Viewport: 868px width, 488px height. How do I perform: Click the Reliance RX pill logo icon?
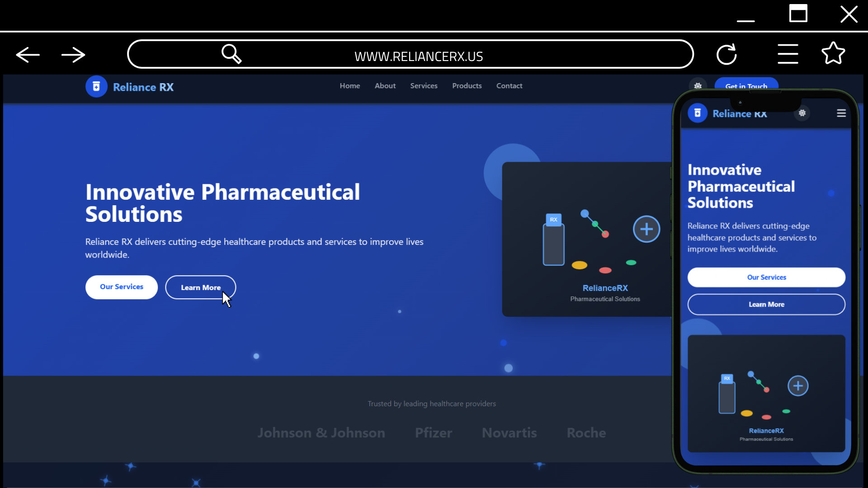96,86
